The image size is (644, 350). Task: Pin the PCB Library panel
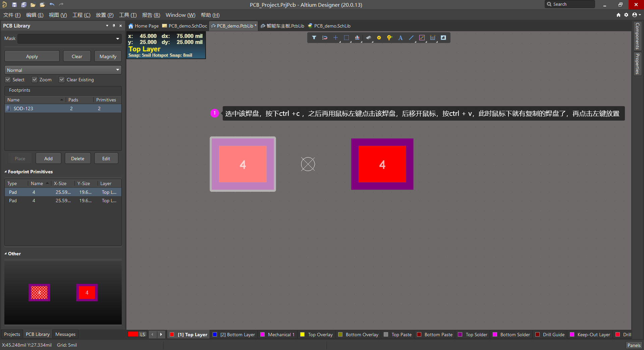pos(114,26)
